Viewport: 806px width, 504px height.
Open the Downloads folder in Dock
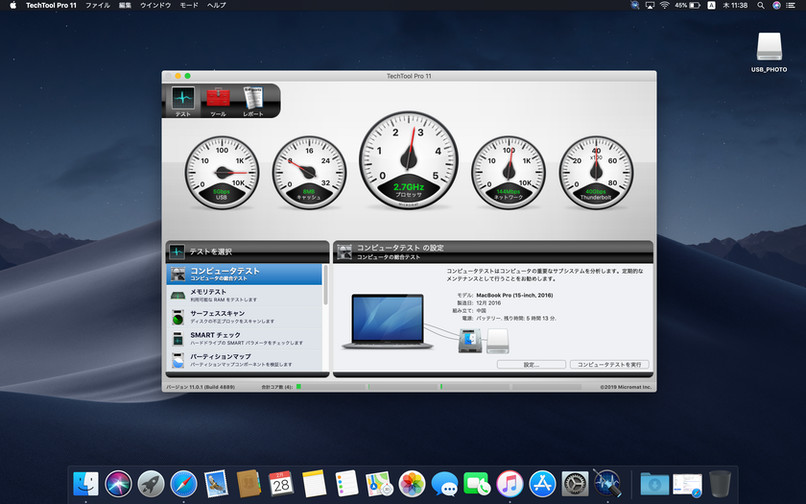[654, 484]
